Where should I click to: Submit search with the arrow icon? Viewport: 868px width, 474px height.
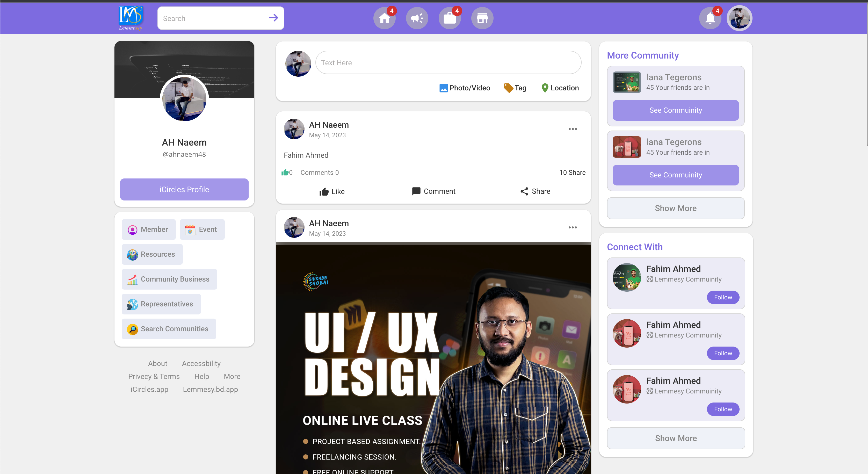[273, 18]
